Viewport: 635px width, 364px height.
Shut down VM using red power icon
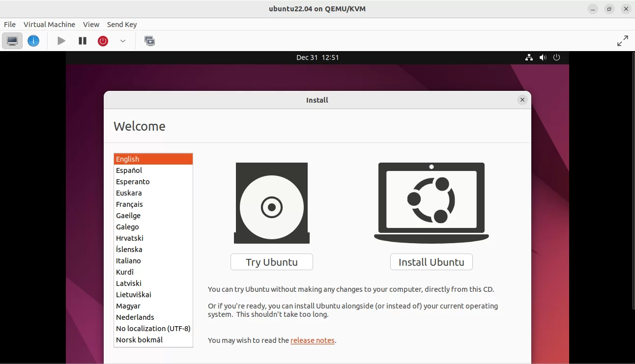[x=103, y=41]
